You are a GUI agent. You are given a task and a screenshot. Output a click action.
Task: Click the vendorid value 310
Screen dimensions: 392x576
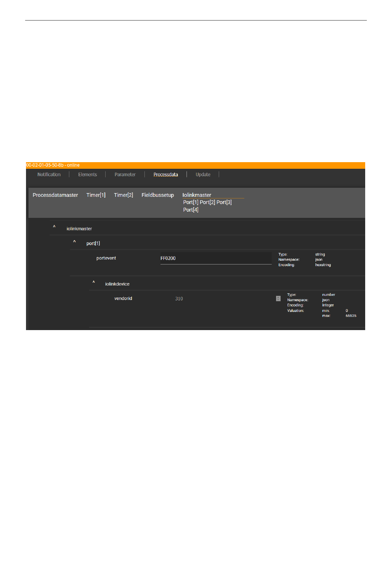pyautogui.click(x=179, y=299)
